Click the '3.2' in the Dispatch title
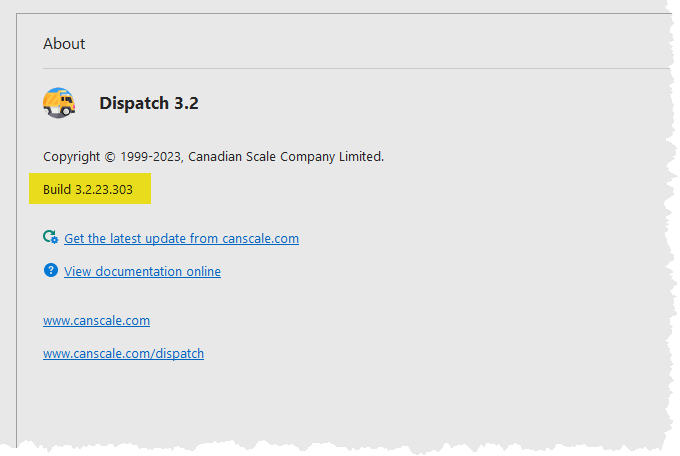The width and height of the screenshot is (680, 456). 186,103
